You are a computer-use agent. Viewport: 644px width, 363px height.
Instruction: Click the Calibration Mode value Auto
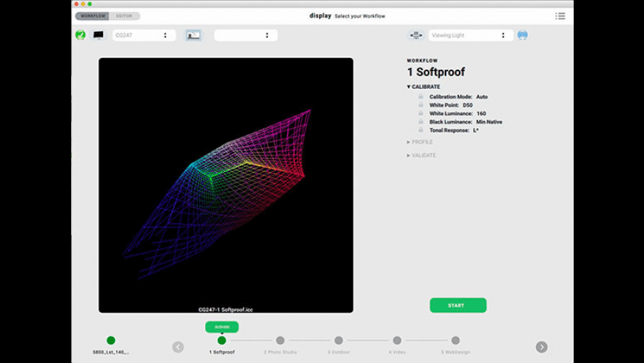[x=482, y=97]
